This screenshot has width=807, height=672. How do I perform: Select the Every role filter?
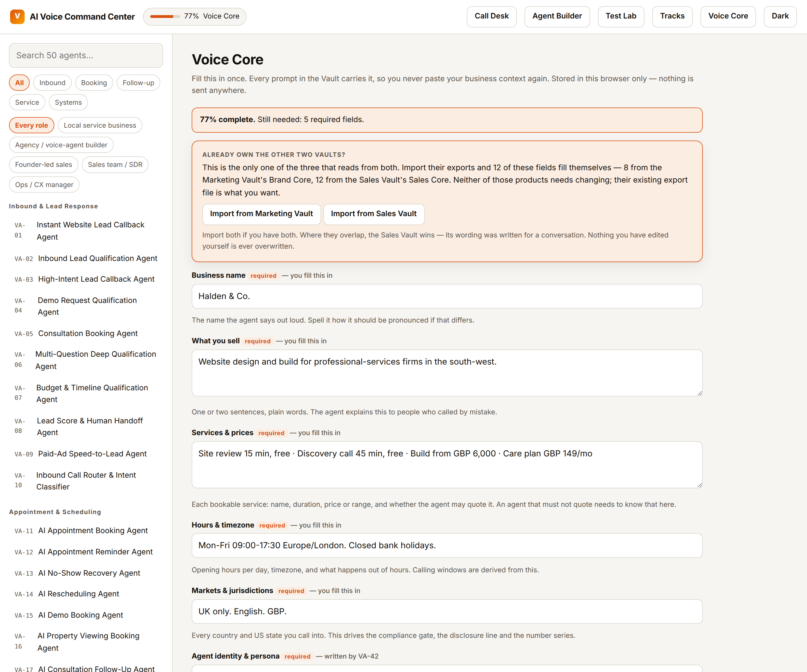[31, 125]
